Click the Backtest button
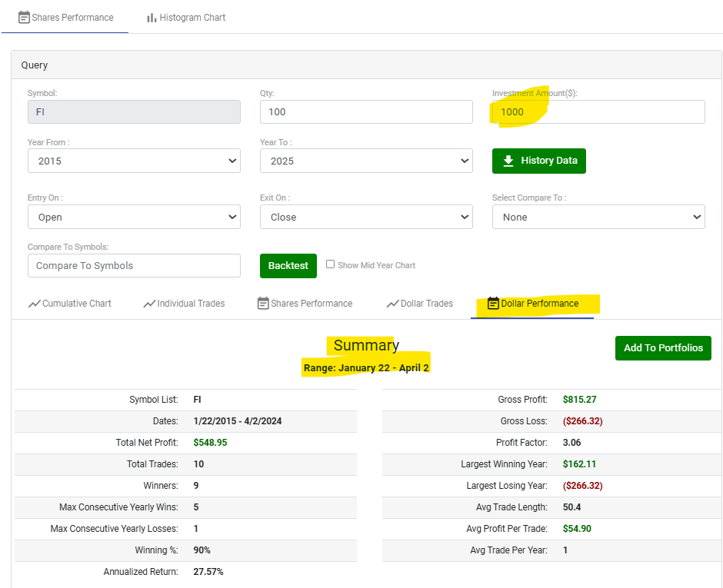This screenshot has height=588, width=723. (x=288, y=266)
